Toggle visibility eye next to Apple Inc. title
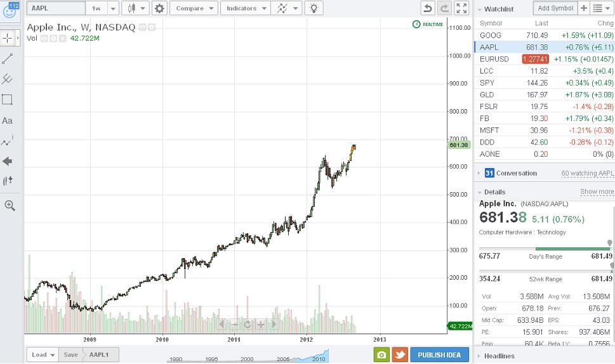This screenshot has width=615, height=364. pyautogui.click(x=142, y=27)
